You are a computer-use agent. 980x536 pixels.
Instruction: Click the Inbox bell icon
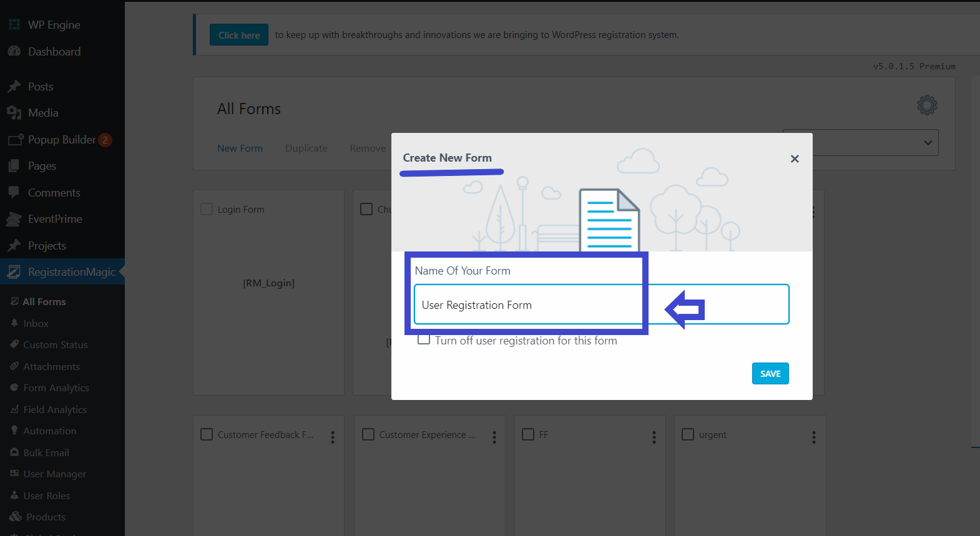(x=14, y=323)
